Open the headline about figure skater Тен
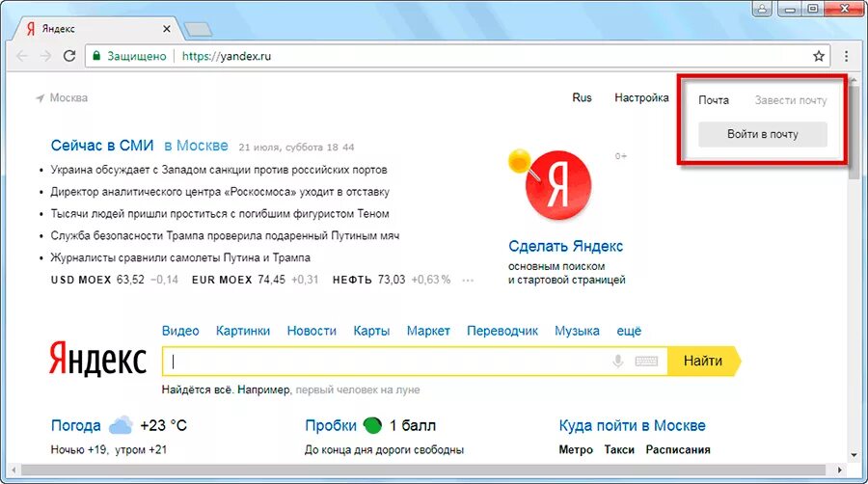Image resolution: width=868 pixels, height=484 pixels. coord(220,213)
